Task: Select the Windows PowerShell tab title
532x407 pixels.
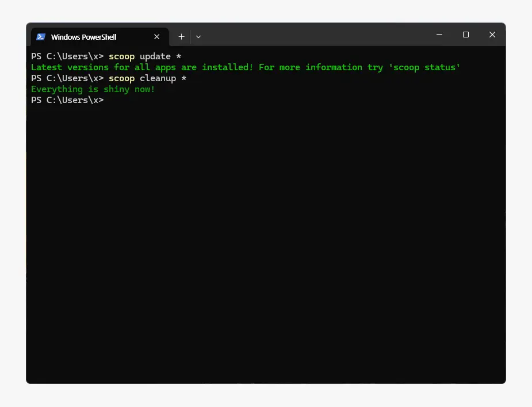Action: [x=83, y=37]
